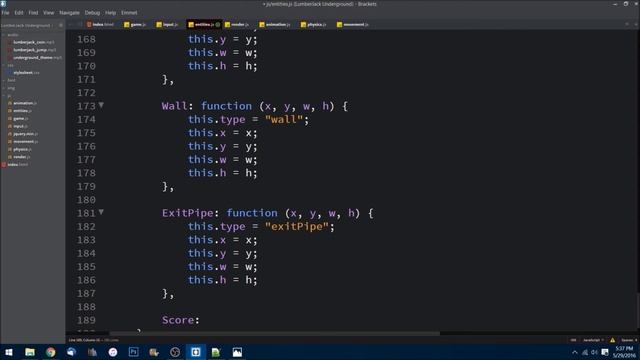Viewport: 640px width, 360px height.
Task: Open animation.js in sidebar file tree
Action: tap(25, 103)
